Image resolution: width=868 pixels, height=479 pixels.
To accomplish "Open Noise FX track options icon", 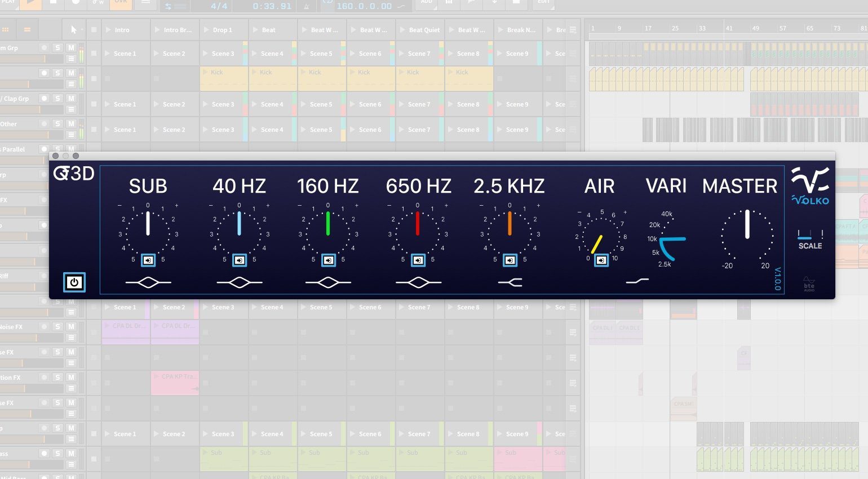I will [71, 338].
